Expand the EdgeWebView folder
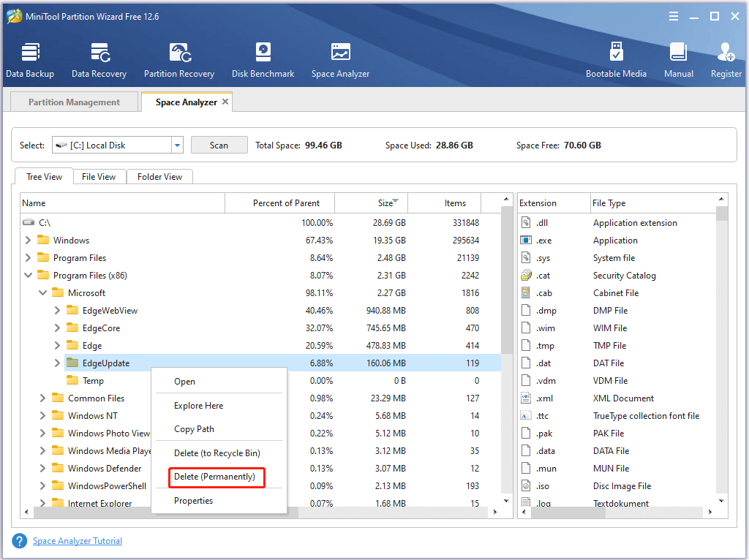749x560 pixels. pyautogui.click(x=57, y=310)
